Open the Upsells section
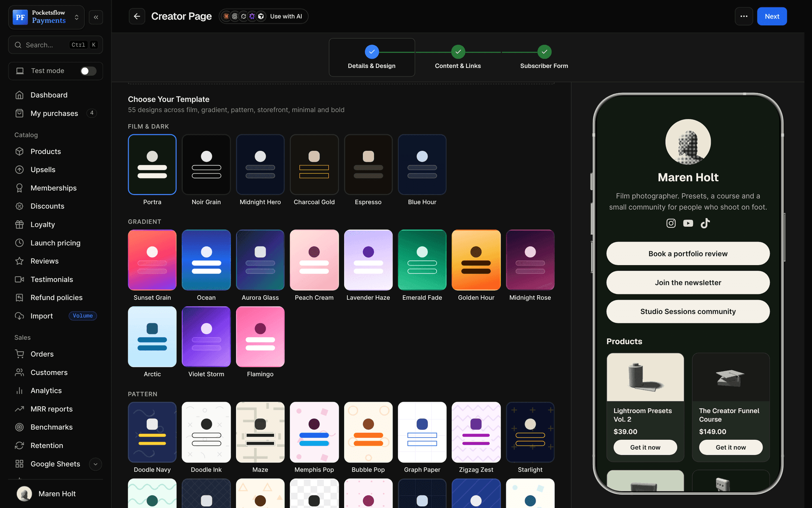The width and height of the screenshot is (812, 508). (x=56, y=169)
